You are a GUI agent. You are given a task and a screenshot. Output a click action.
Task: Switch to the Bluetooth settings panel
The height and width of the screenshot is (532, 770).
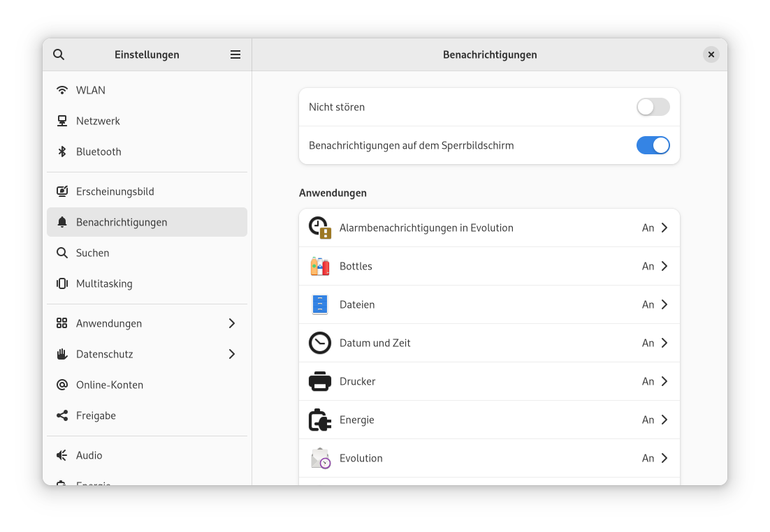coord(99,152)
